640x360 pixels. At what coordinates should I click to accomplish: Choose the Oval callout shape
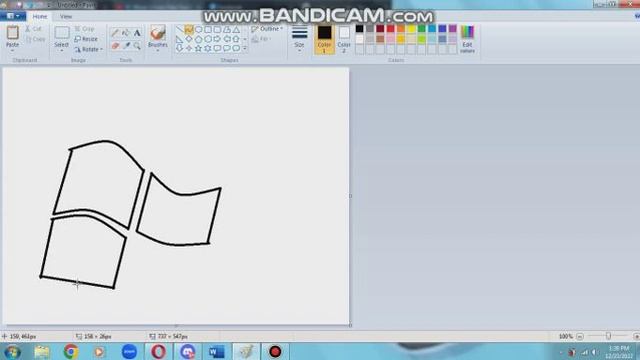pyautogui.click(x=227, y=48)
